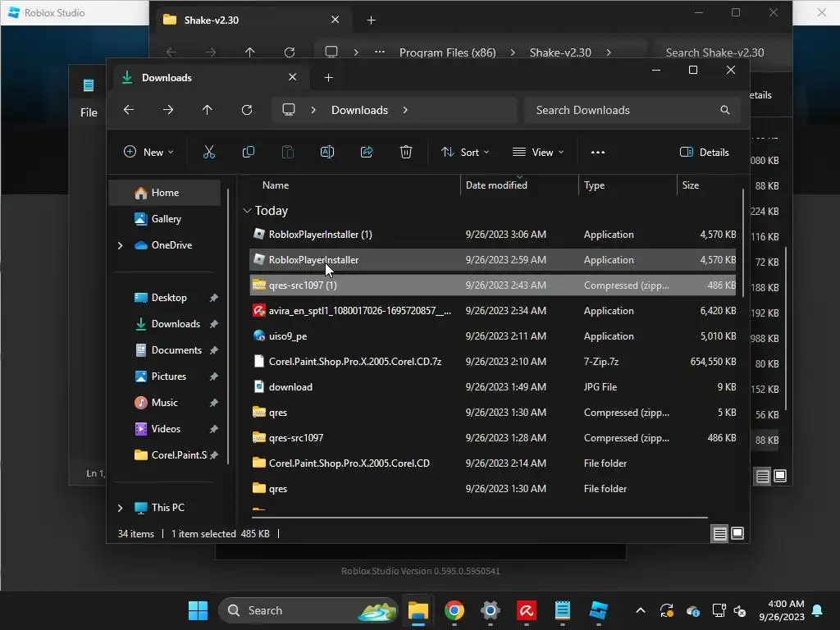Click the Paste clipboard icon
This screenshot has width=840, height=630.
(288, 152)
